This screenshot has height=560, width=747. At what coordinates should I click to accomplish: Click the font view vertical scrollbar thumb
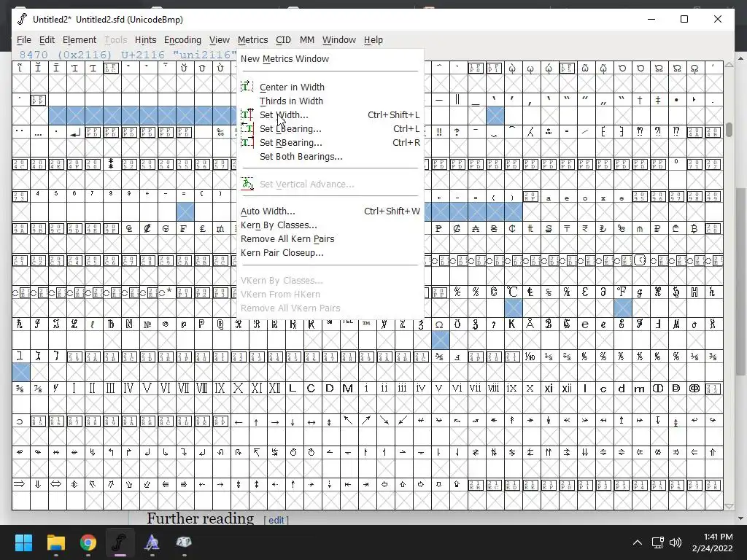click(729, 130)
